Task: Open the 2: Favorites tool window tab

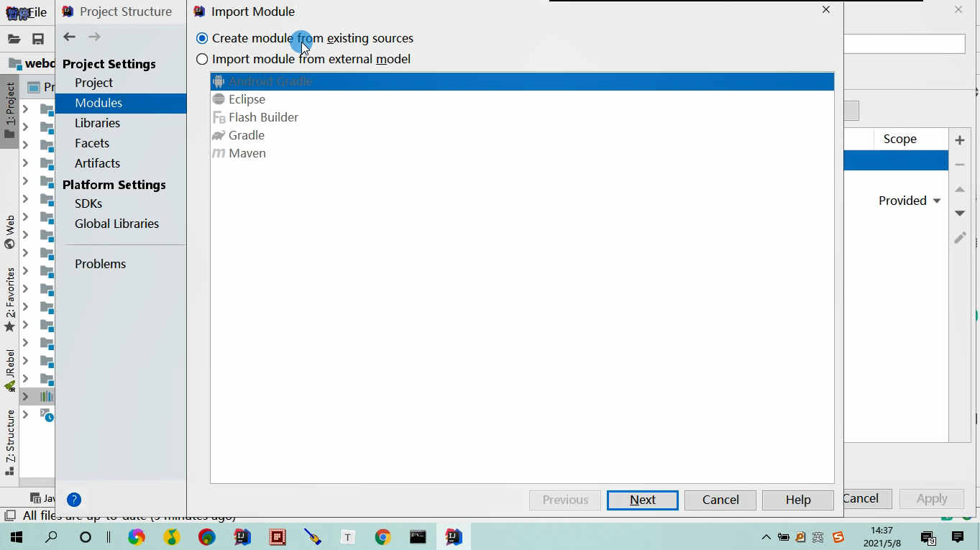Action: coord(9,300)
